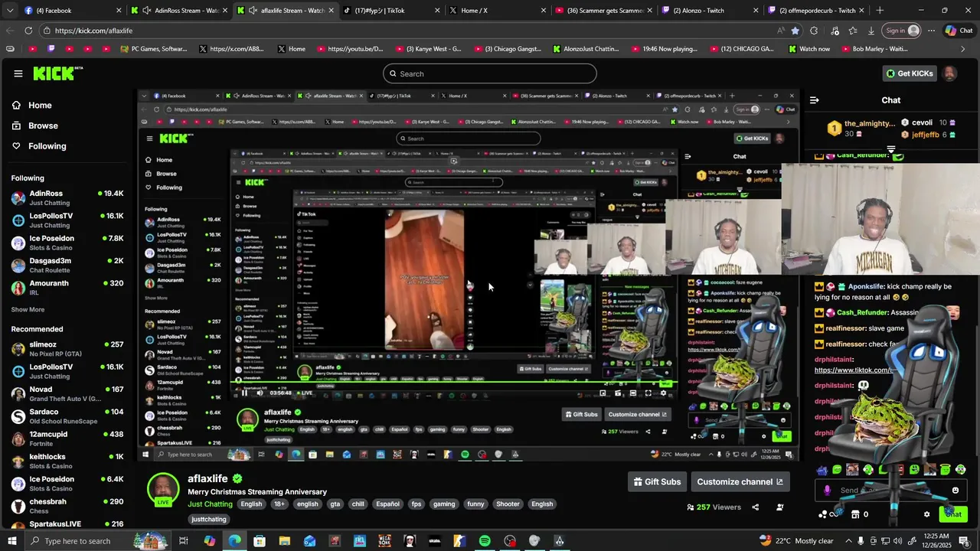
Task: Open the PC Games, Software bookmark
Action: point(154,49)
